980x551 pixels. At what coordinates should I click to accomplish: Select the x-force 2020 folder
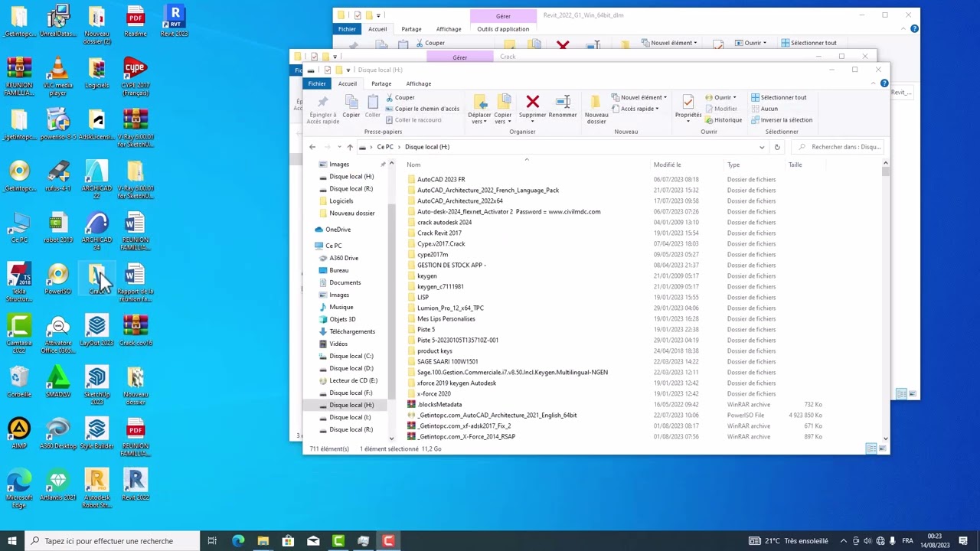434,393
